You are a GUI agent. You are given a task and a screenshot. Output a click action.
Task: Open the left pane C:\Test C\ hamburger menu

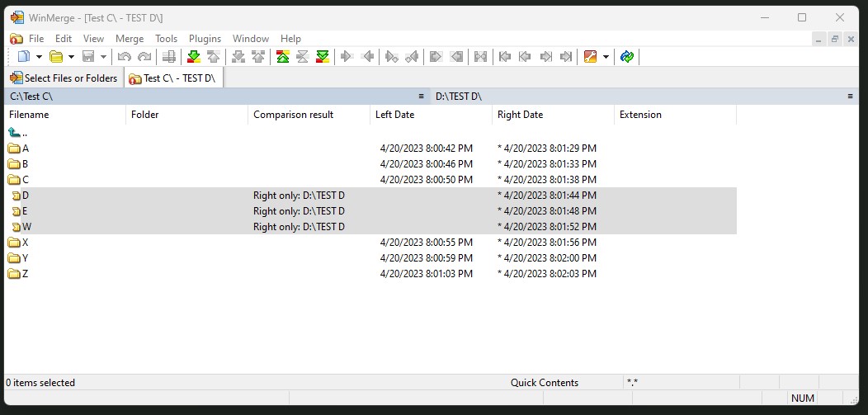(422, 97)
